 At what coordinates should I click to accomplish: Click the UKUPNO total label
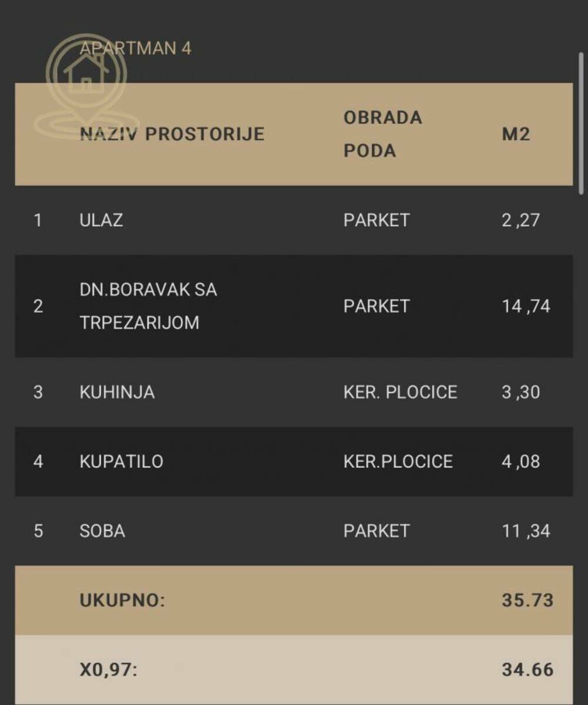pyautogui.click(x=122, y=600)
